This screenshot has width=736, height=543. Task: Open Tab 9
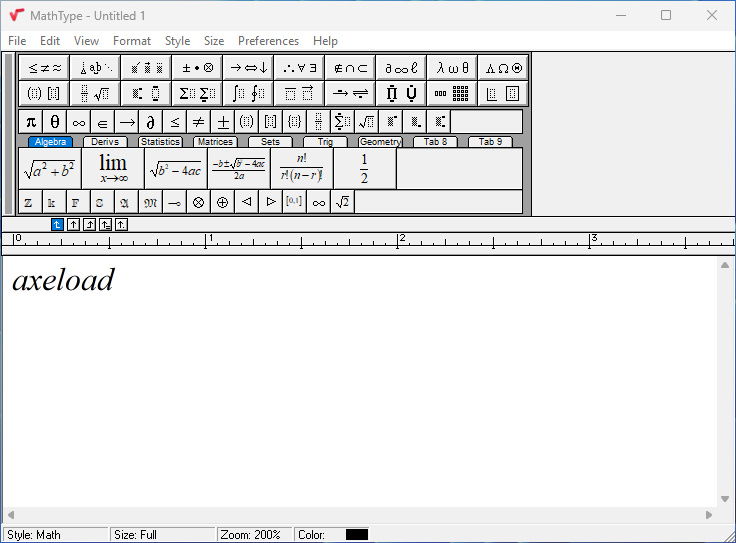click(x=490, y=142)
